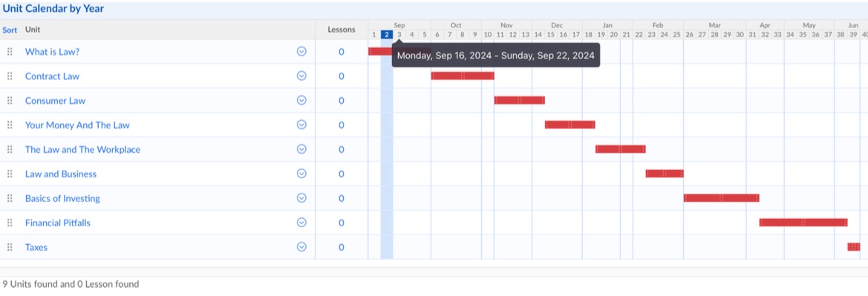Select week 2 in the calendar header
This screenshot has width=868, height=296.
pyautogui.click(x=387, y=34)
